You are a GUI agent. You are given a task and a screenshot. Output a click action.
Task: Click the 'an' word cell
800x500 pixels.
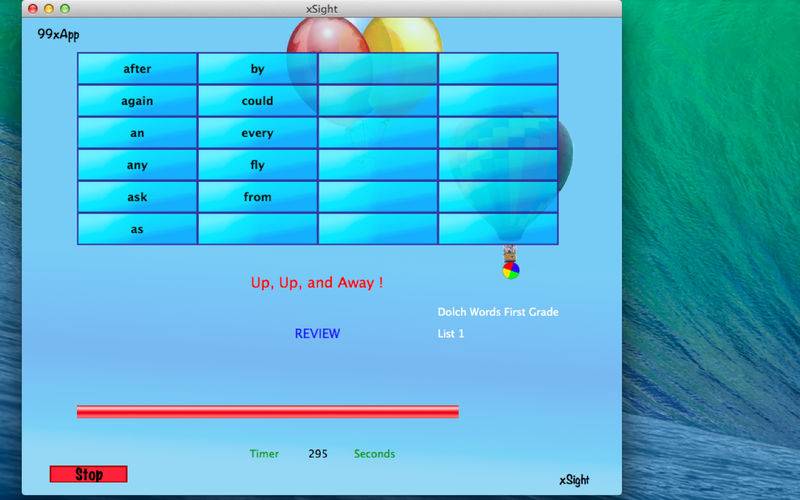[x=137, y=133]
